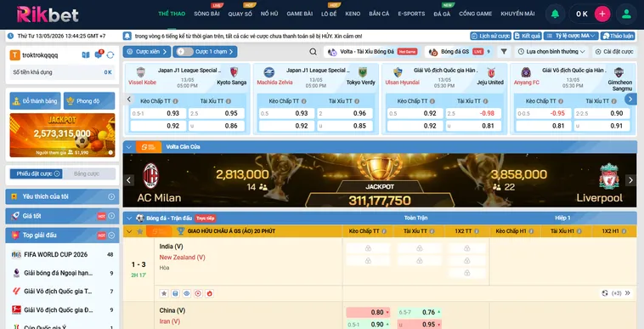Image resolution: width=644 pixels, height=329 pixels.
Task: Click the fire icon under India match
Action: coord(210,293)
